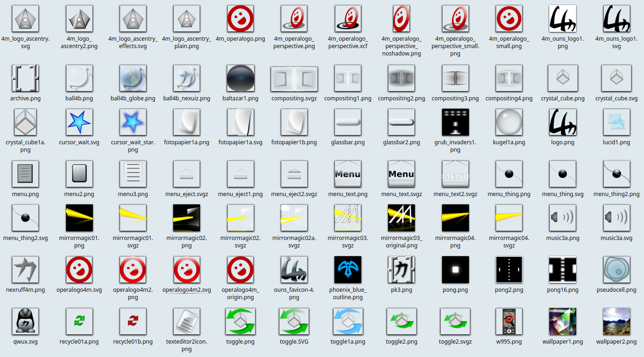Pick the menu_text2.svgz icon

456,174
